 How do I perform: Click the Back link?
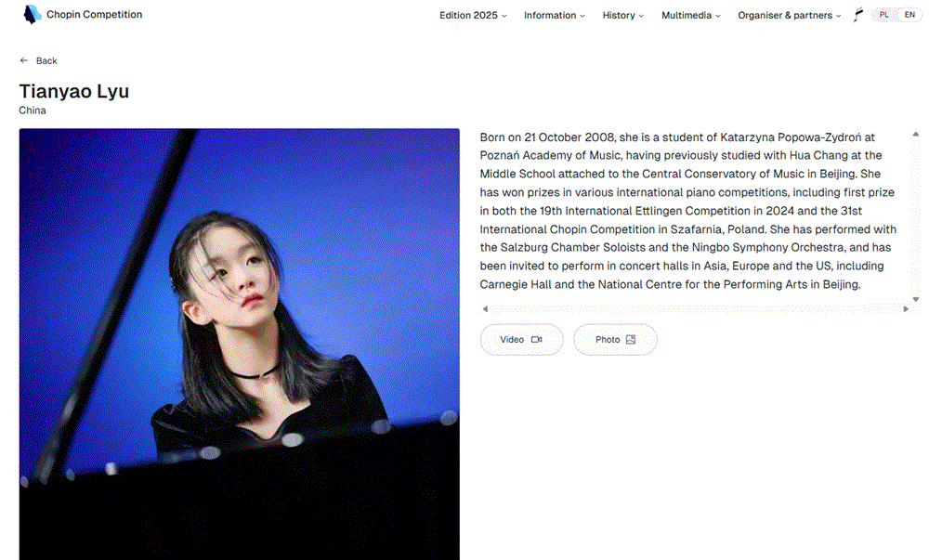(x=38, y=60)
